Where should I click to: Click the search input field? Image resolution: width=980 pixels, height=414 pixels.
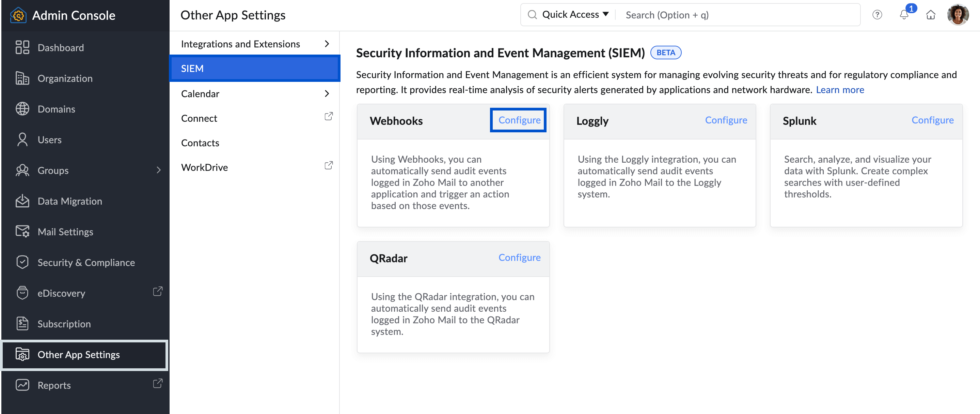(741, 14)
